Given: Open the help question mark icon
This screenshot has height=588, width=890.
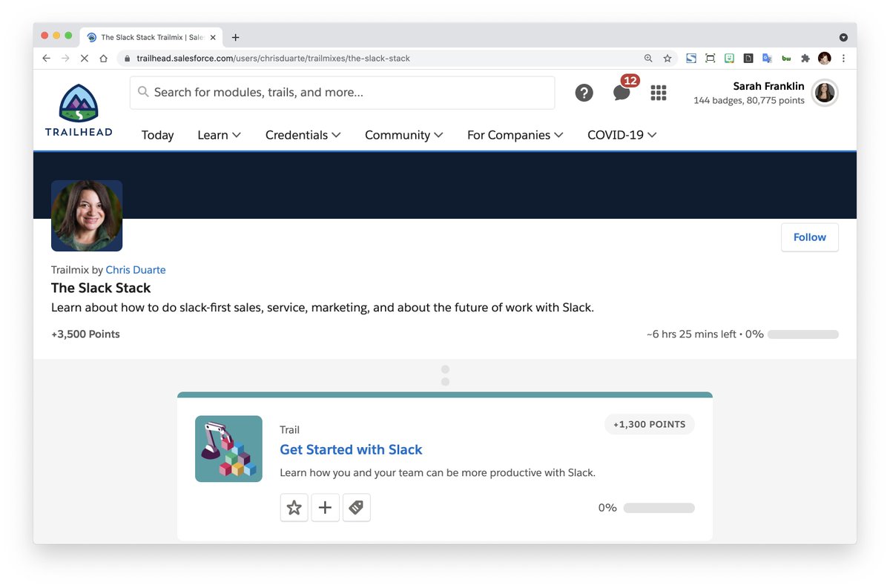Looking at the screenshot, I should tap(584, 93).
